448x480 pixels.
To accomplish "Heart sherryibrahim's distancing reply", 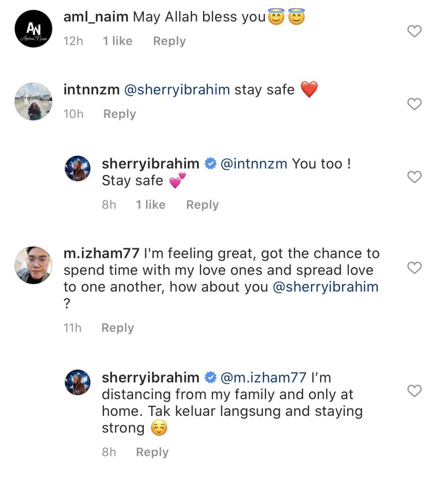I will [414, 391].
